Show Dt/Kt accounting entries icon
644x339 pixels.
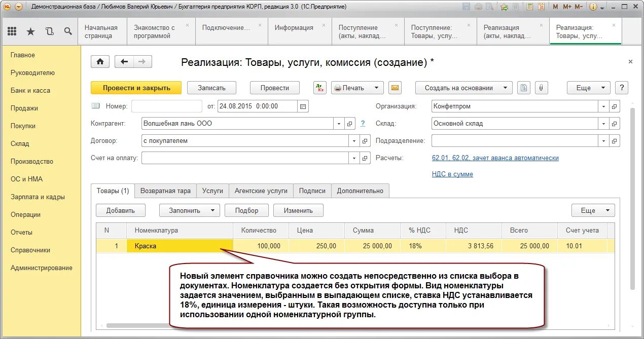click(320, 88)
